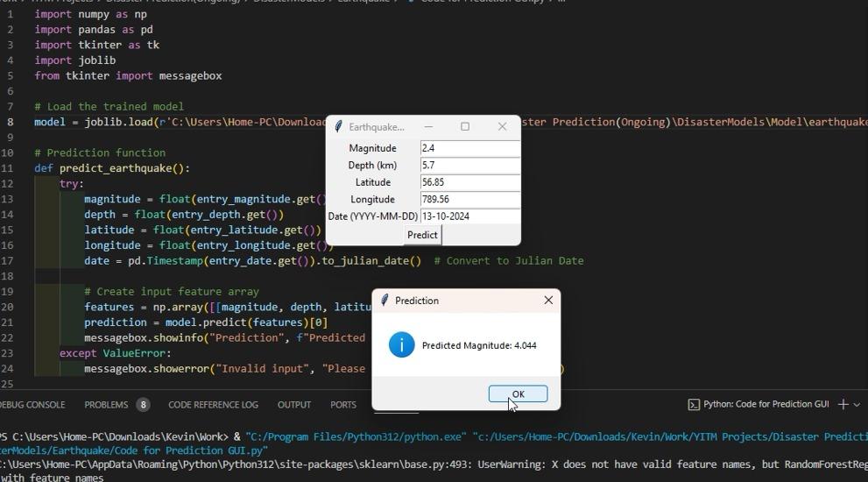
Task: Click the Latitude input field
Action: coord(470,182)
